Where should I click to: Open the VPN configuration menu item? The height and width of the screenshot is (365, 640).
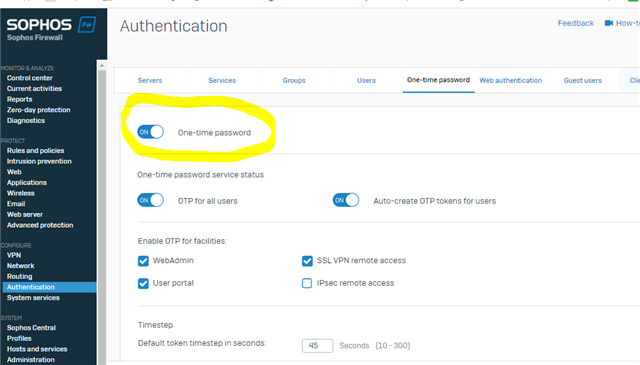click(x=14, y=255)
